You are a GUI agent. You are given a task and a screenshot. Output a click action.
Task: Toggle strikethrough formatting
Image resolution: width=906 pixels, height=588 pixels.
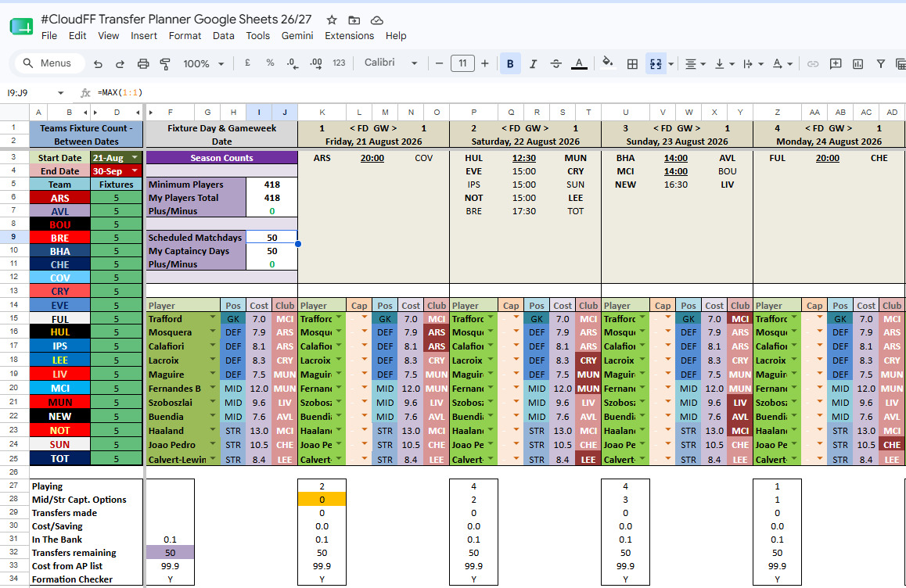pyautogui.click(x=555, y=63)
